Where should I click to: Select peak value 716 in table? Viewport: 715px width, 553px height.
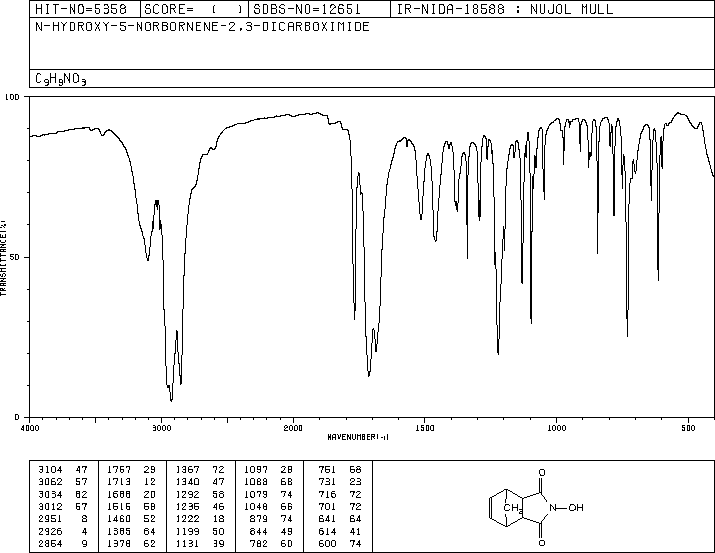(x=327, y=494)
